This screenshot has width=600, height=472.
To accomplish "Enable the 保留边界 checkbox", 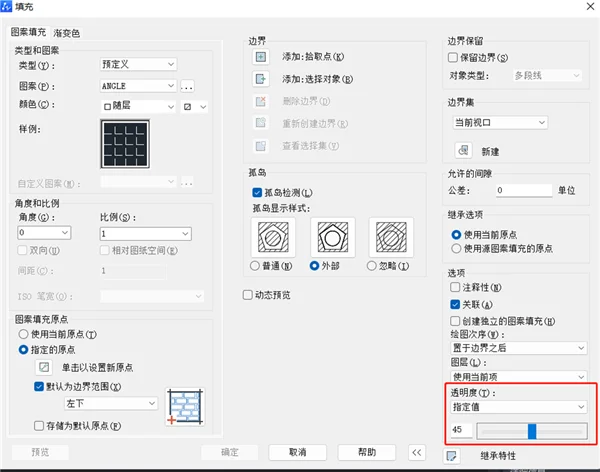I will click(453, 57).
